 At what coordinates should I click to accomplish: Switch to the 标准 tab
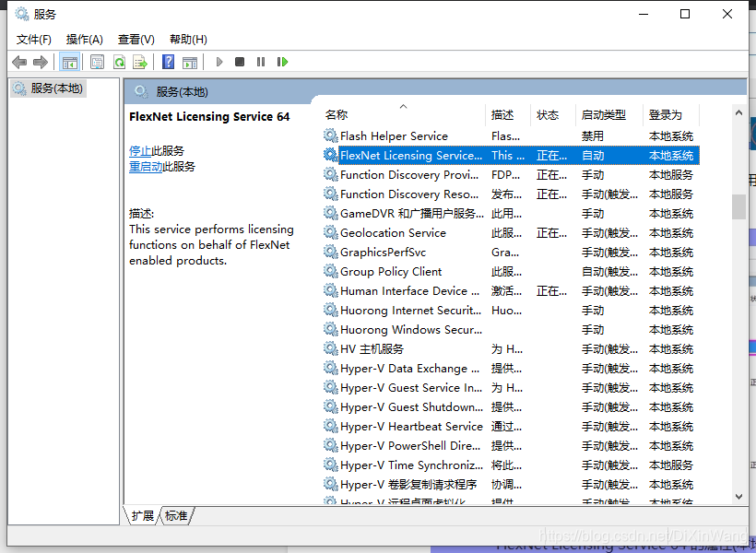pyautogui.click(x=176, y=515)
